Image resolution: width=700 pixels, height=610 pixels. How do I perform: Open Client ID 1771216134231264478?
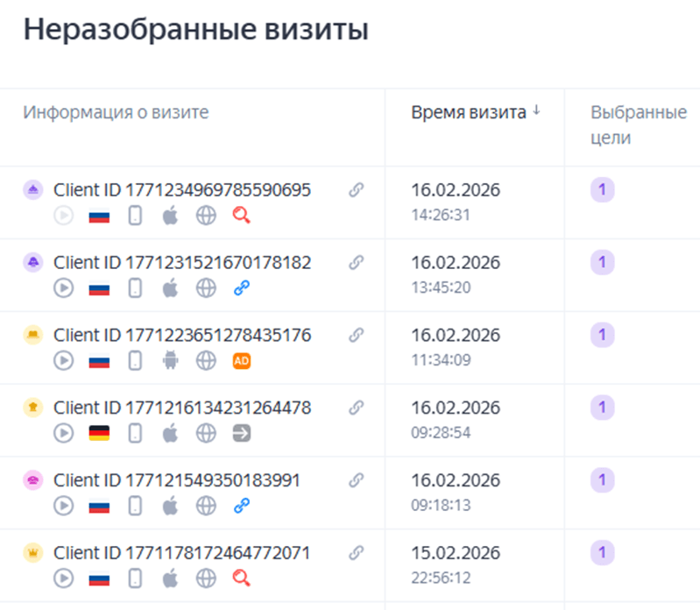(181, 408)
